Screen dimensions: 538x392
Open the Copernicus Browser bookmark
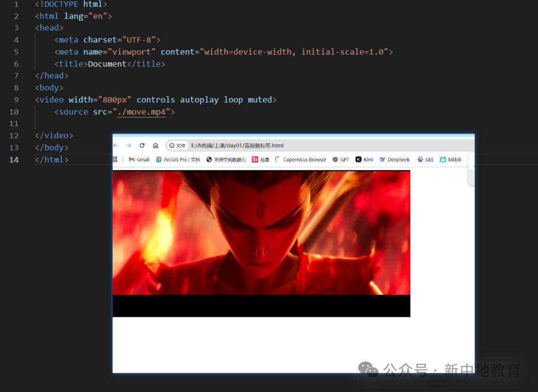point(300,159)
